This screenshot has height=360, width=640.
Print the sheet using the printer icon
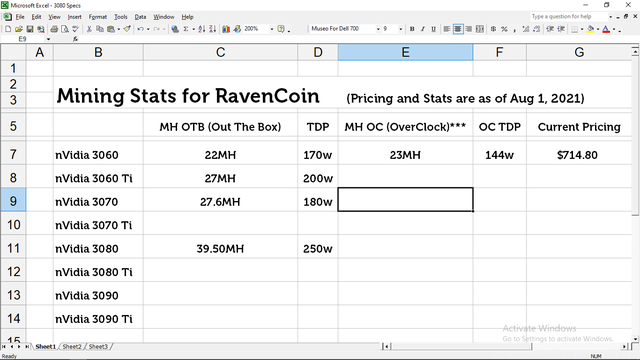(x=54, y=29)
